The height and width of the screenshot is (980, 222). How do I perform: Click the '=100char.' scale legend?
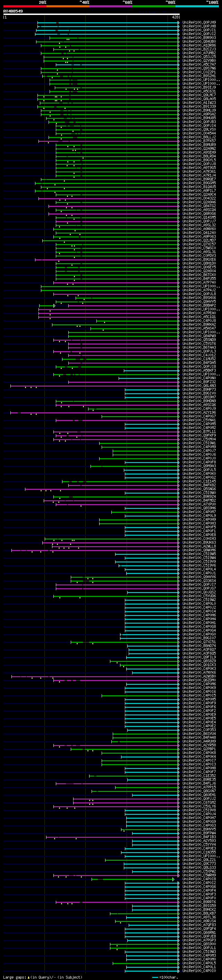coord(165,977)
